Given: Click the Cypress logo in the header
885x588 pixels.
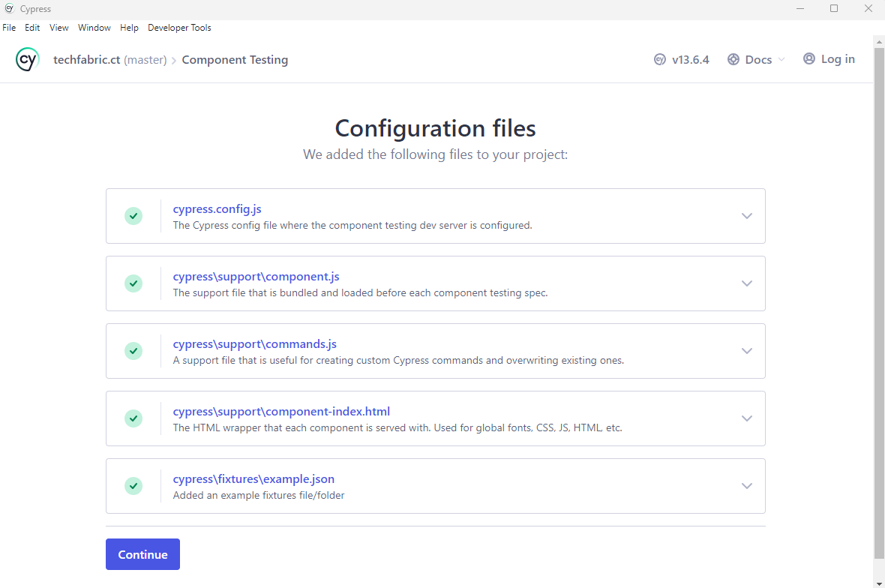Looking at the screenshot, I should pyautogui.click(x=27, y=59).
